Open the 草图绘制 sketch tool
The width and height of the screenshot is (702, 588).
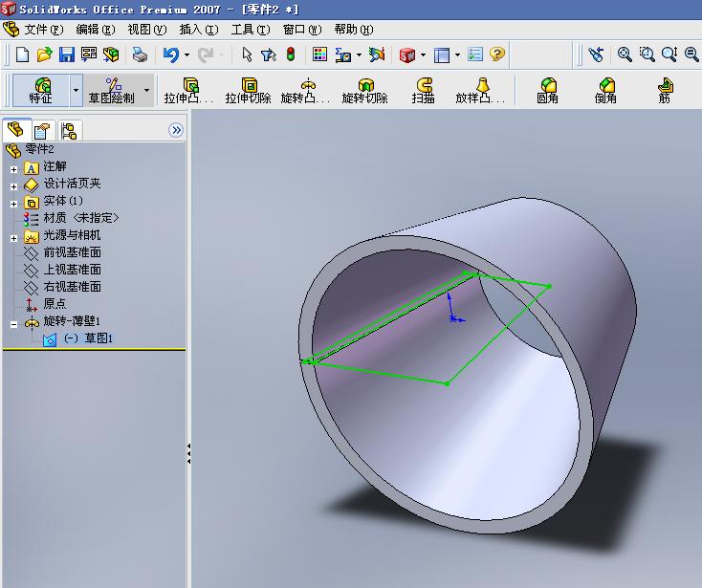tap(112, 91)
